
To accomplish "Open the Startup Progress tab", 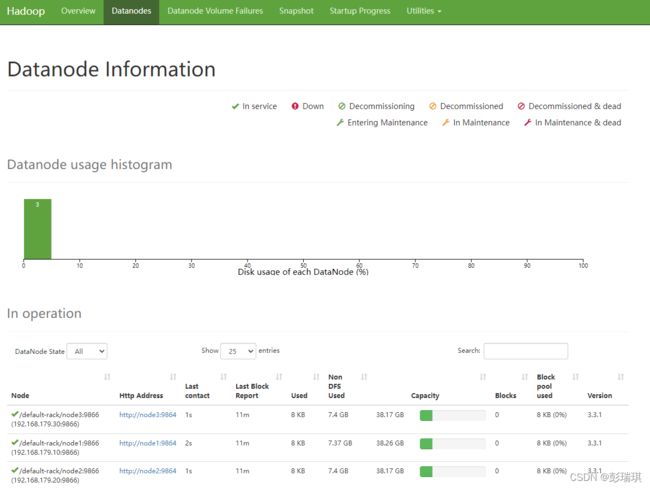I will click(x=360, y=11).
